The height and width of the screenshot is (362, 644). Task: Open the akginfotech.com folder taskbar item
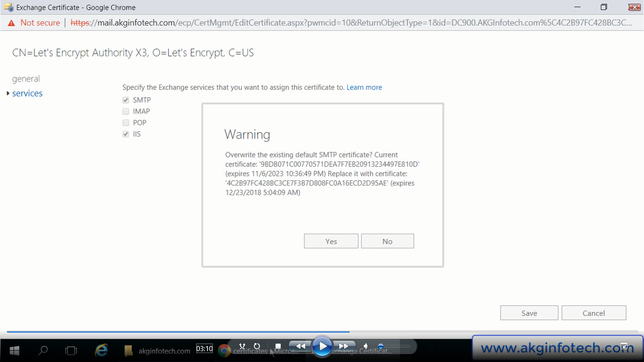(x=158, y=351)
